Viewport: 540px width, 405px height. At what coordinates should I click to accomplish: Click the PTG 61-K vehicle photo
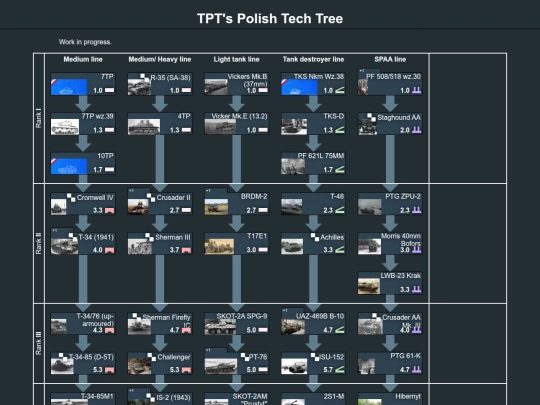366,366
